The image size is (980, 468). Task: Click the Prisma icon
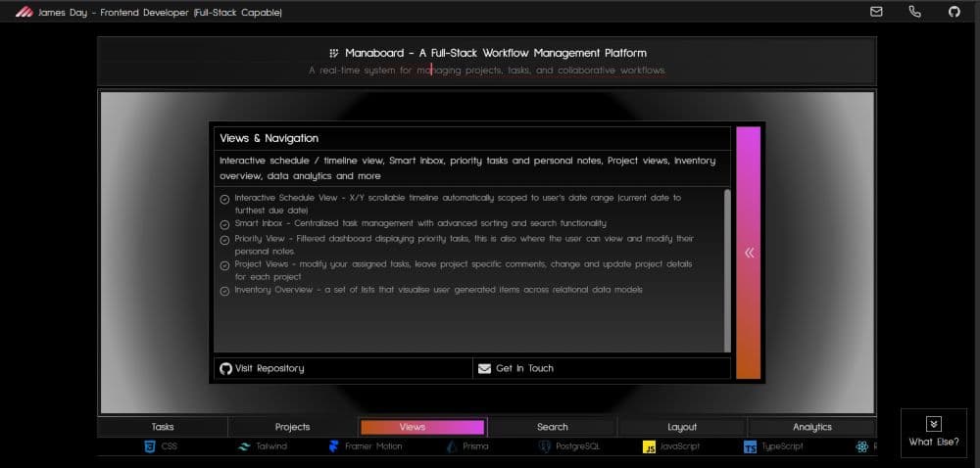[x=452, y=446]
